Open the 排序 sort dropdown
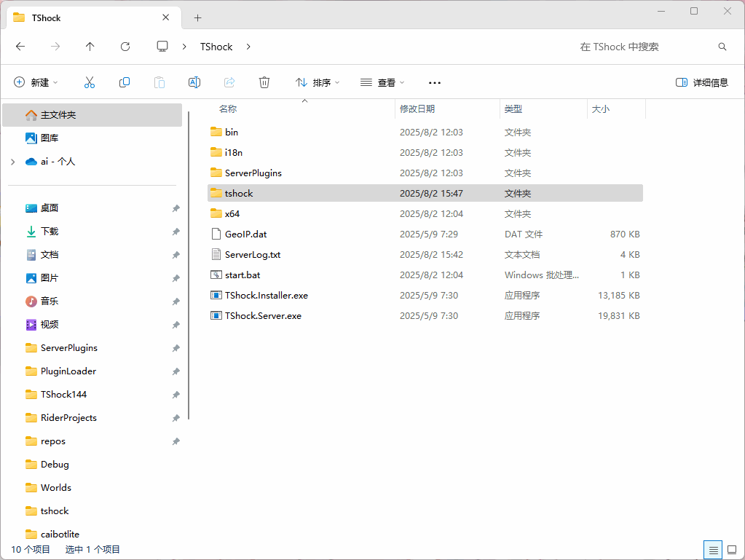Viewport: 745px width, 560px height. pyautogui.click(x=318, y=82)
